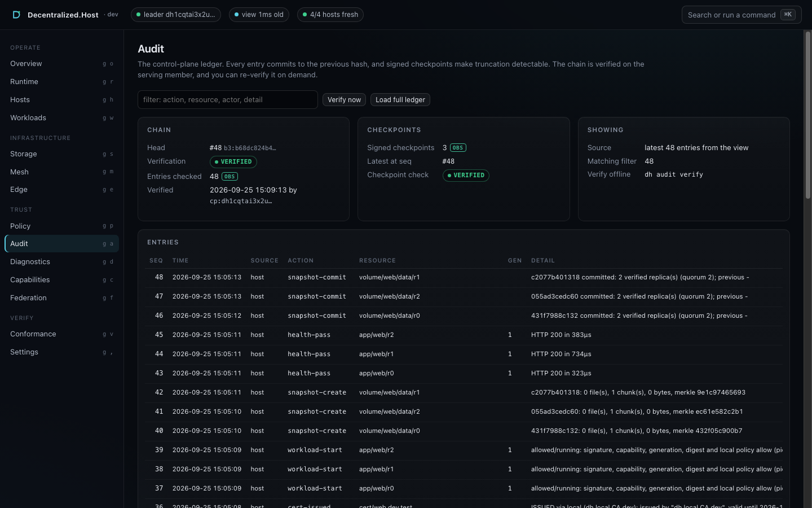Select the dh audit verify command text

pos(674,175)
